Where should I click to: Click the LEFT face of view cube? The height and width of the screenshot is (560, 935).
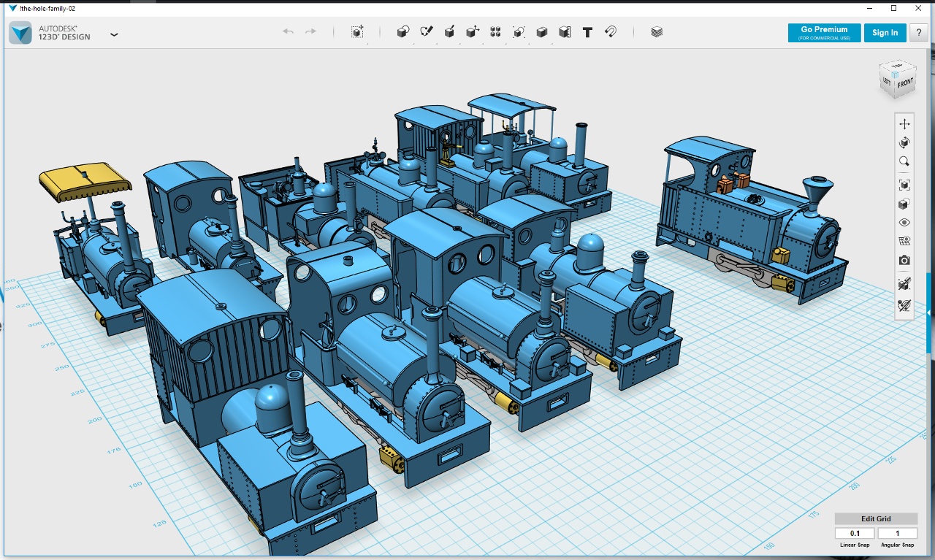[x=887, y=81]
